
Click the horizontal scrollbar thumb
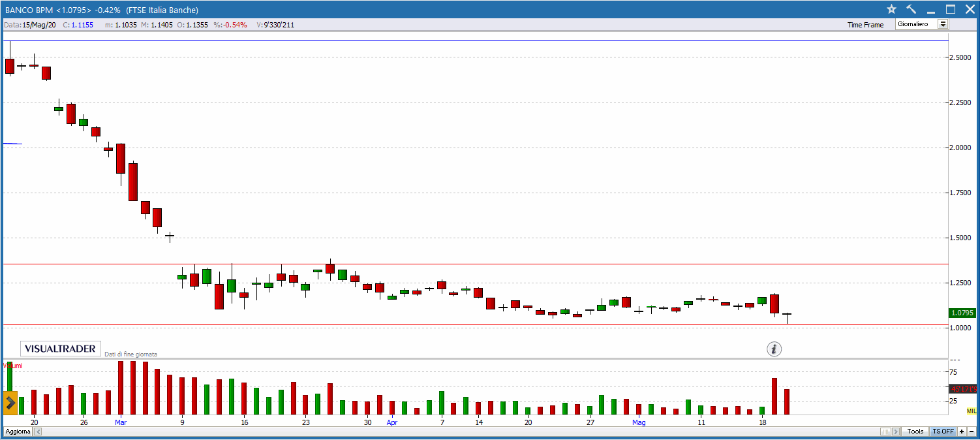pos(886,432)
